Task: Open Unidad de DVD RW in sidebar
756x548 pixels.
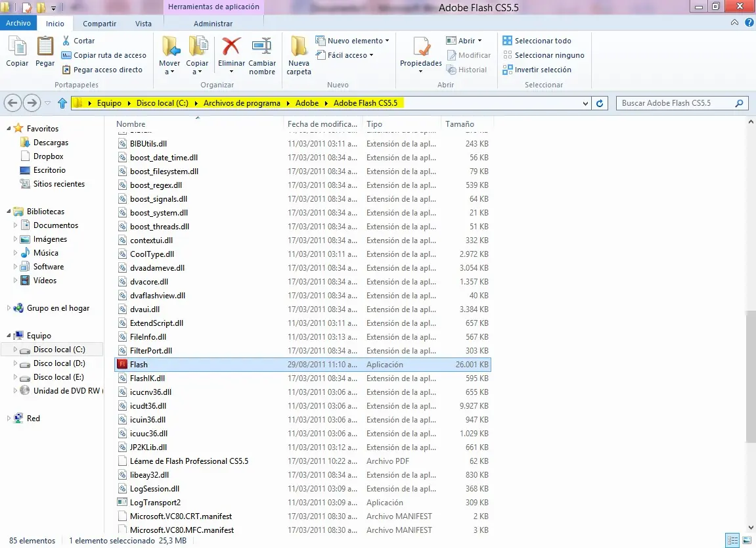Action: 62,391
